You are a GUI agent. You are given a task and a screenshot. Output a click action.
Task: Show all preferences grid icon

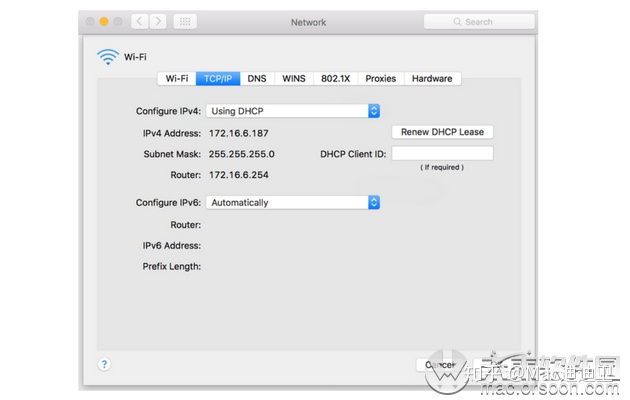click(185, 21)
